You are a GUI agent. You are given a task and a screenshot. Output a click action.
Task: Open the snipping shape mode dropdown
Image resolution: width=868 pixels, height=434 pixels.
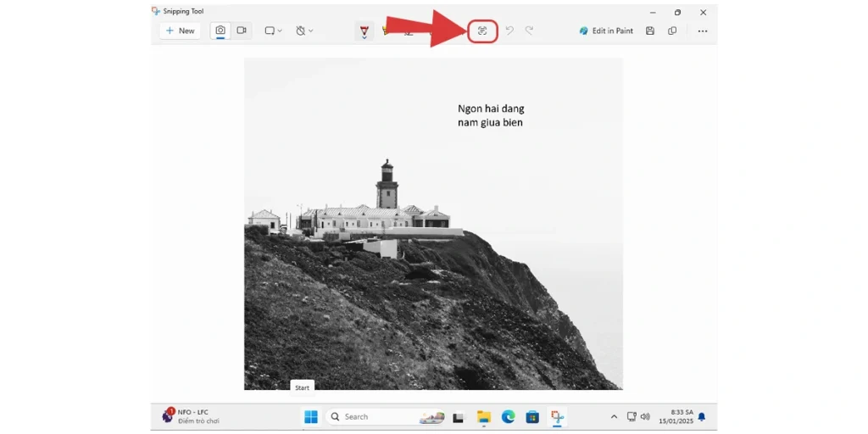(273, 31)
